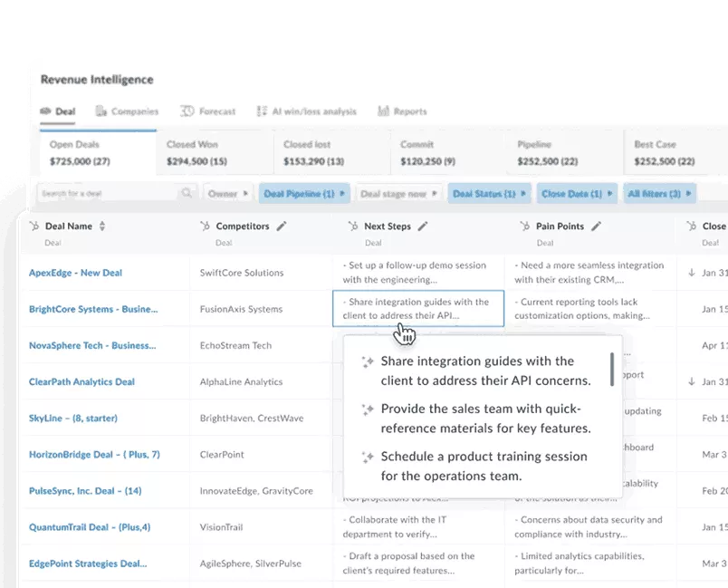Image resolution: width=728 pixels, height=588 pixels.
Task: Open the Deal Pipeline (1) filter
Action: click(x=304, y=194)
